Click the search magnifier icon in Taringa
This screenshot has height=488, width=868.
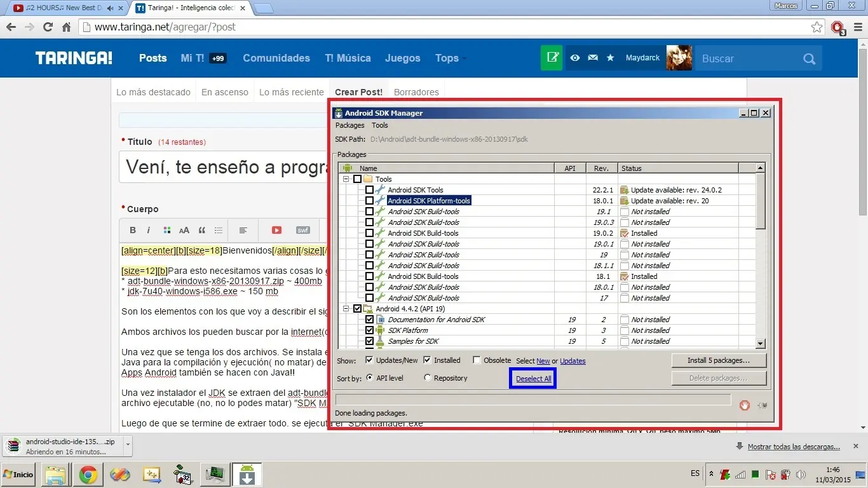click(809, 58)
